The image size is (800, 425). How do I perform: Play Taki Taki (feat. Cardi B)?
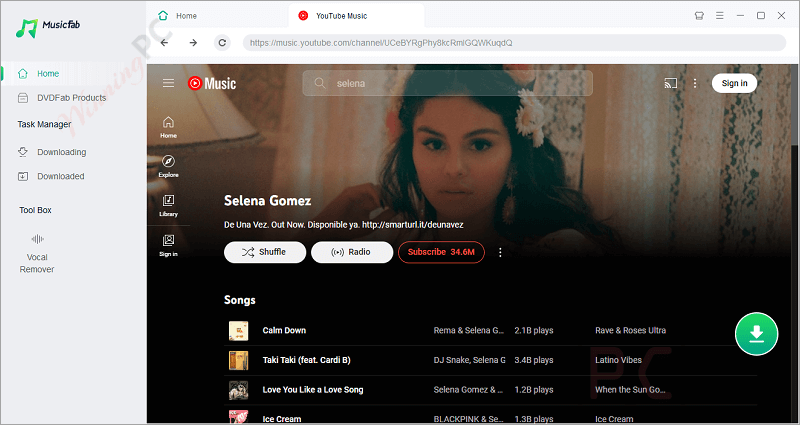307,360
